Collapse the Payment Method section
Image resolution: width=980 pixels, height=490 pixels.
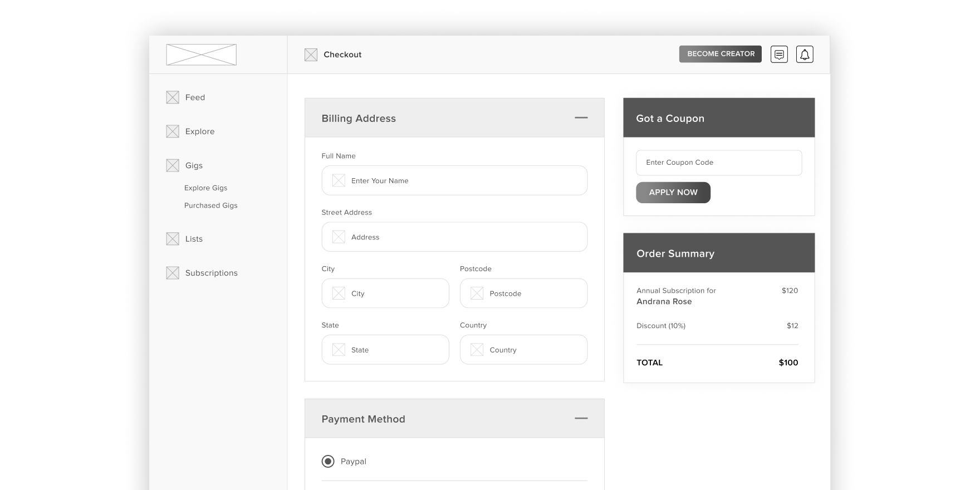pos(581,419)
